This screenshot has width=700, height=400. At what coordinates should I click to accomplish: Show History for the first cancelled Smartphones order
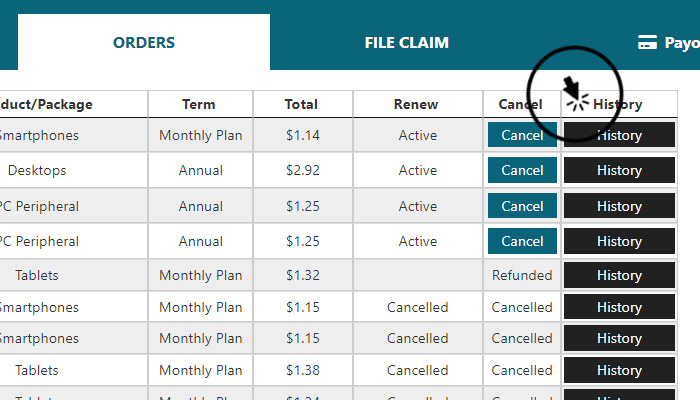click(619, 307)
